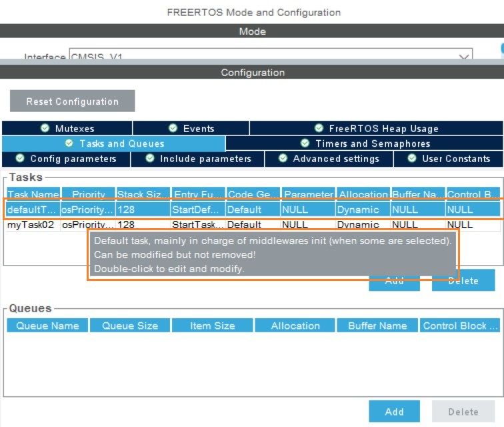
Task: Click the Add button under Queues
Action: [x=394, y=411]
